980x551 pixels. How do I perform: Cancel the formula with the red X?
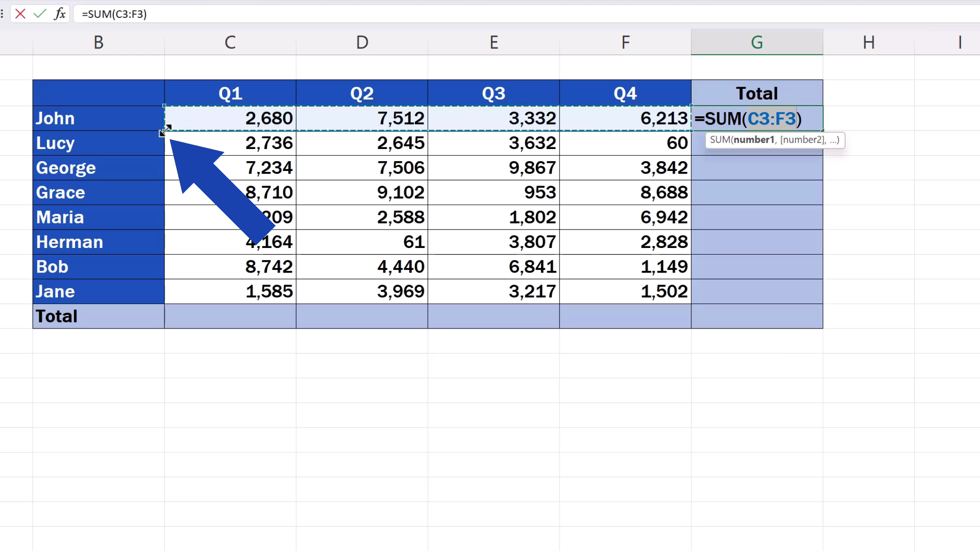point(20,14)
